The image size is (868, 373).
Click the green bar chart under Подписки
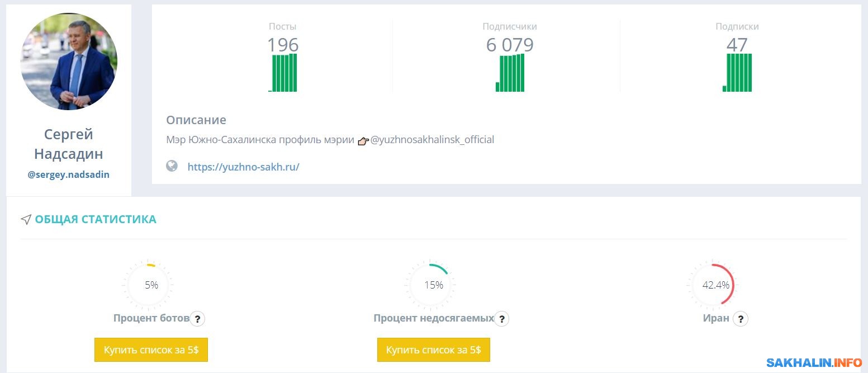pos(737,73)
